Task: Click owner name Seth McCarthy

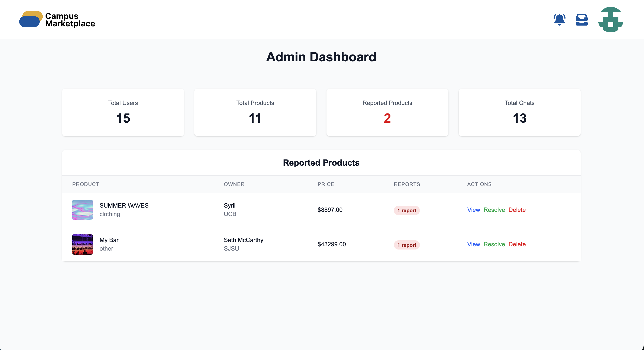Action: click(243, 240)
